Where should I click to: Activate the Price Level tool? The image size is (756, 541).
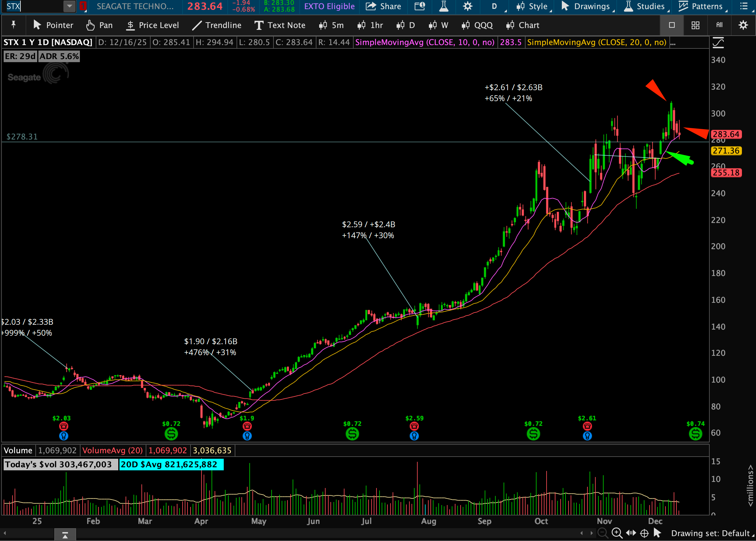click(152, 25)
